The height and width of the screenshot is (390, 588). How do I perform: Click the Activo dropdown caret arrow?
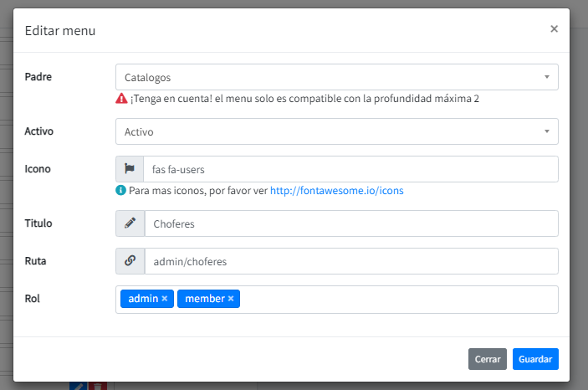point(546,131)
